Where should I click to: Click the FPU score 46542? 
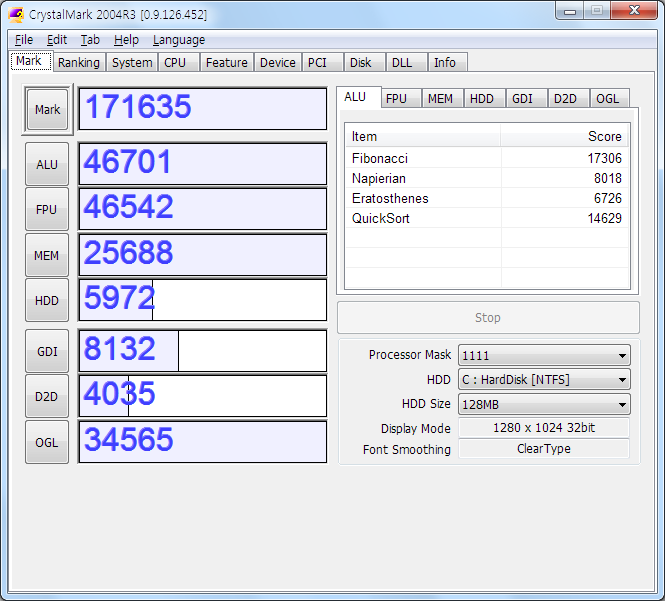point(203,209)
